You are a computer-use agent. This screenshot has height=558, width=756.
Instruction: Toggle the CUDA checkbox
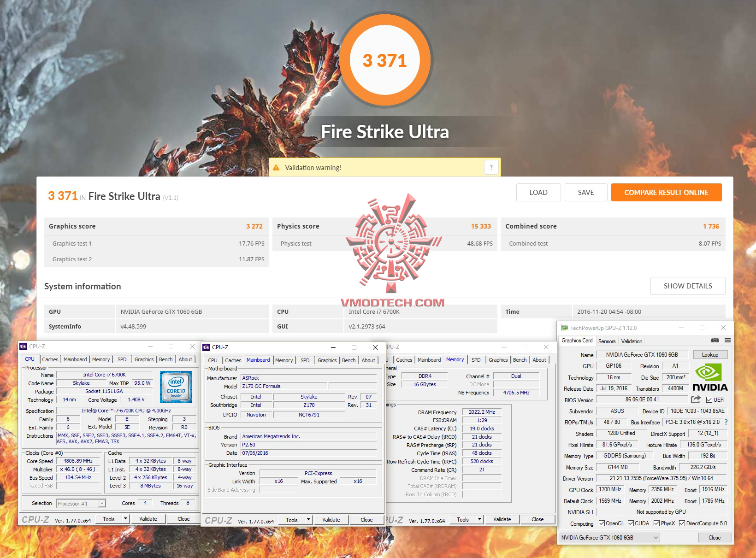[x=631, y=523]
